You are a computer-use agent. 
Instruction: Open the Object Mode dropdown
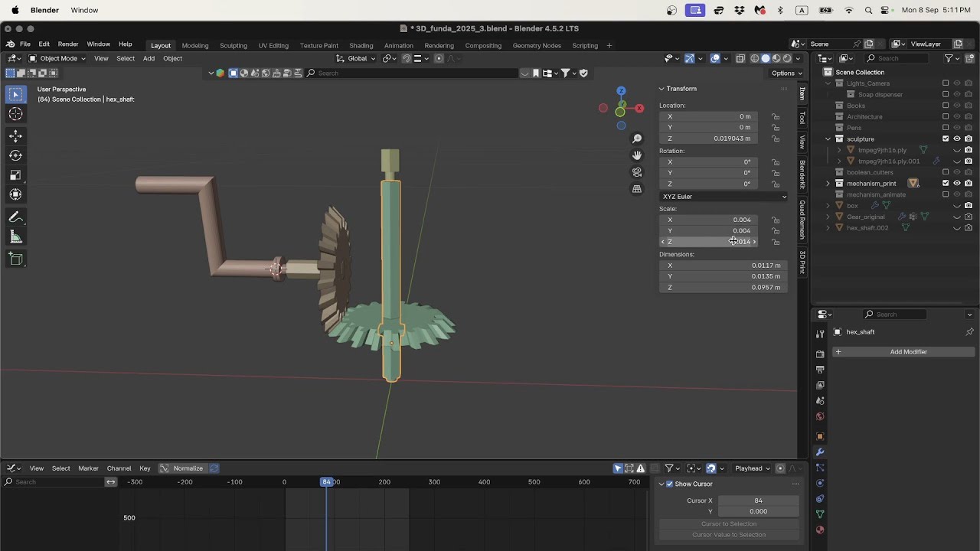[56, 59]
